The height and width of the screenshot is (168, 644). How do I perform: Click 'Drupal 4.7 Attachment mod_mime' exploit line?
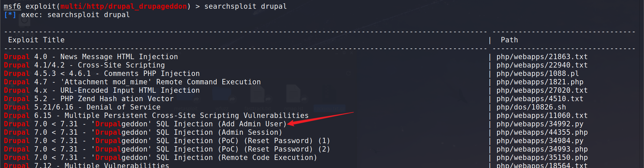pyautogui.click(x=132, y=82)
